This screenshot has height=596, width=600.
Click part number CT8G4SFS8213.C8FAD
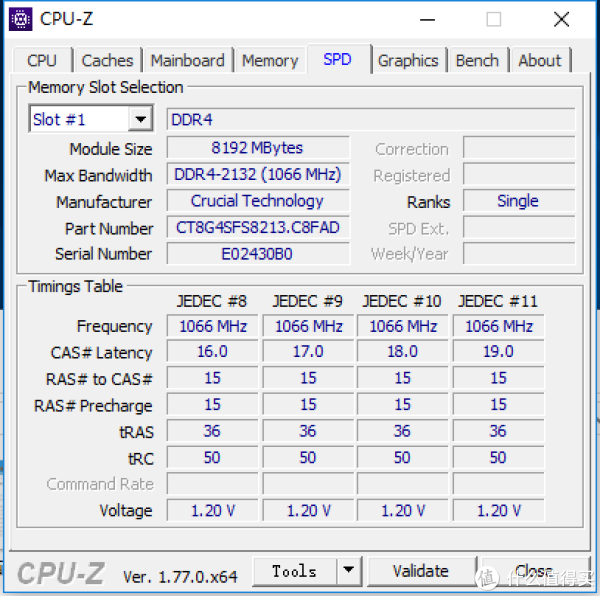(x=258, y=228)
